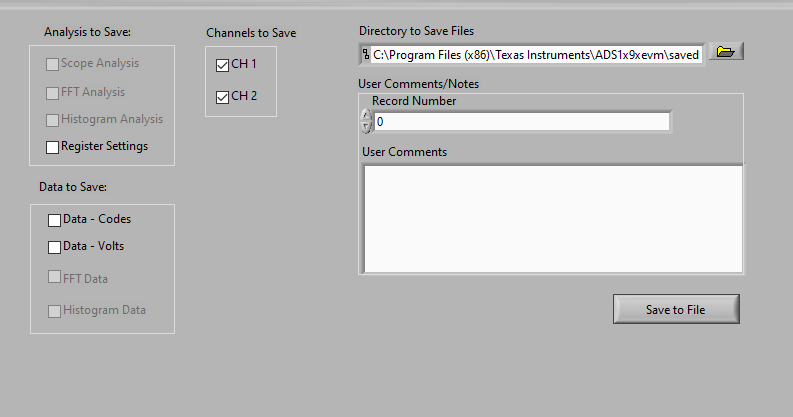The height and width of the screenshot is (417, 793).
Task: Click the 'Analysis to Save:' label
Action: pos(87,32)
